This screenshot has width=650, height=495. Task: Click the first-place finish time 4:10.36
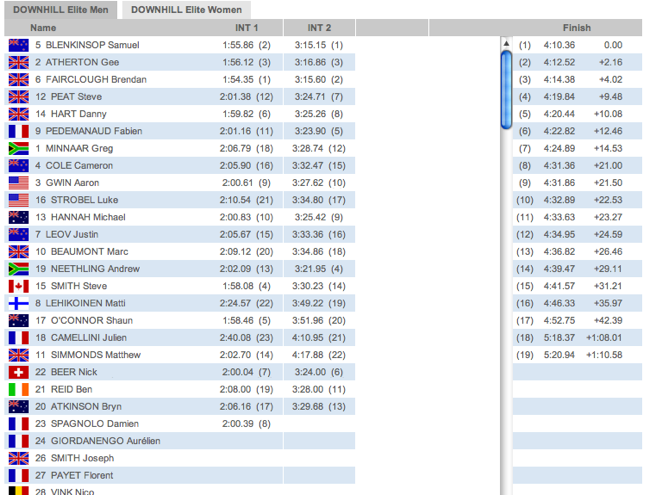[559, 45]
